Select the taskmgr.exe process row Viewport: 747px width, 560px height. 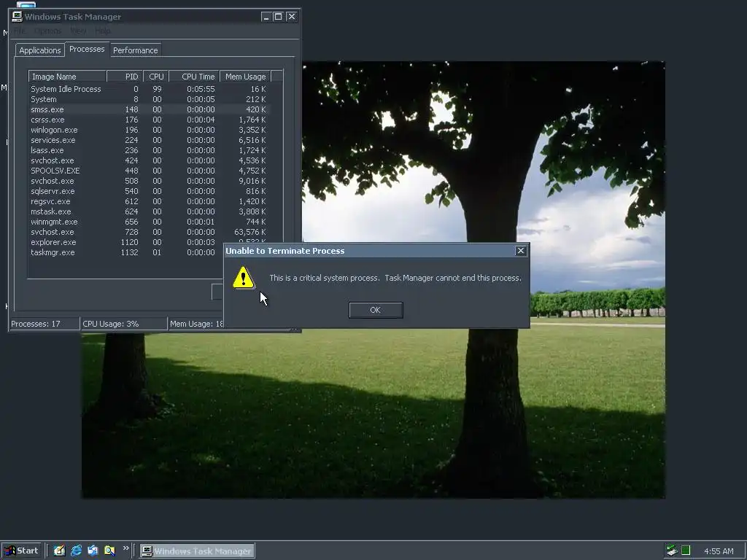126,253
